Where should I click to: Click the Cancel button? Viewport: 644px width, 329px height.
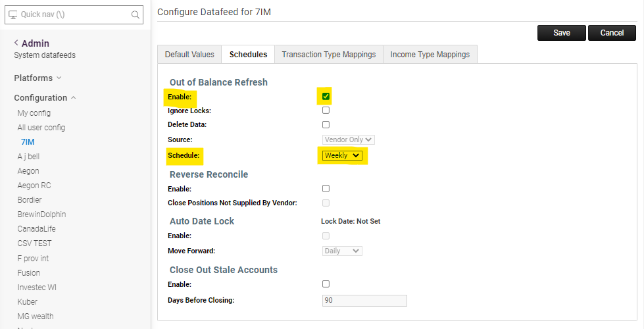(x=612, y=33)
